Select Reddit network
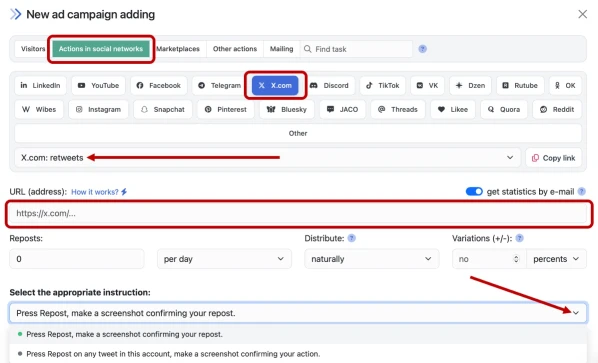Image resolution: width=598 pixels, height=363 pixels. [557, 109]
